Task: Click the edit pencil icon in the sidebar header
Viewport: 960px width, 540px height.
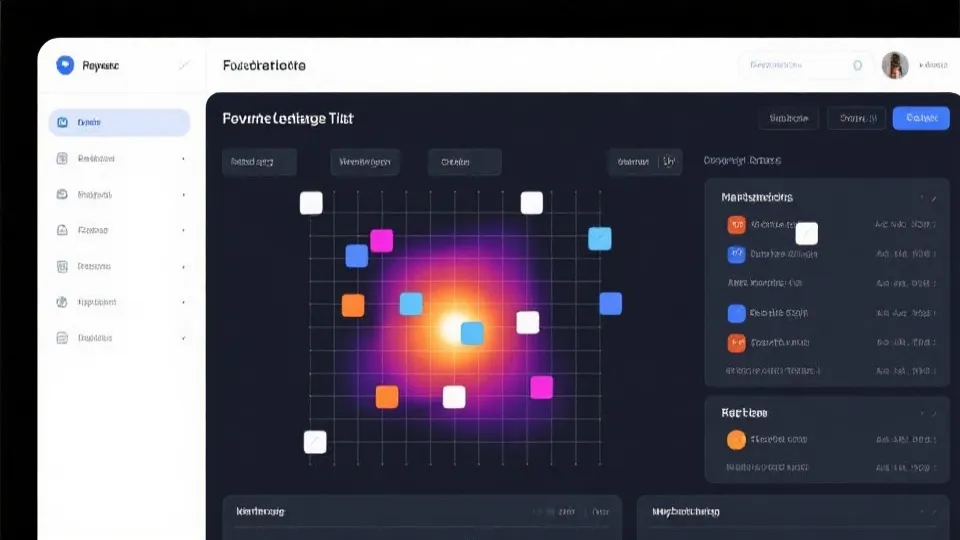Action: point(183,65)
